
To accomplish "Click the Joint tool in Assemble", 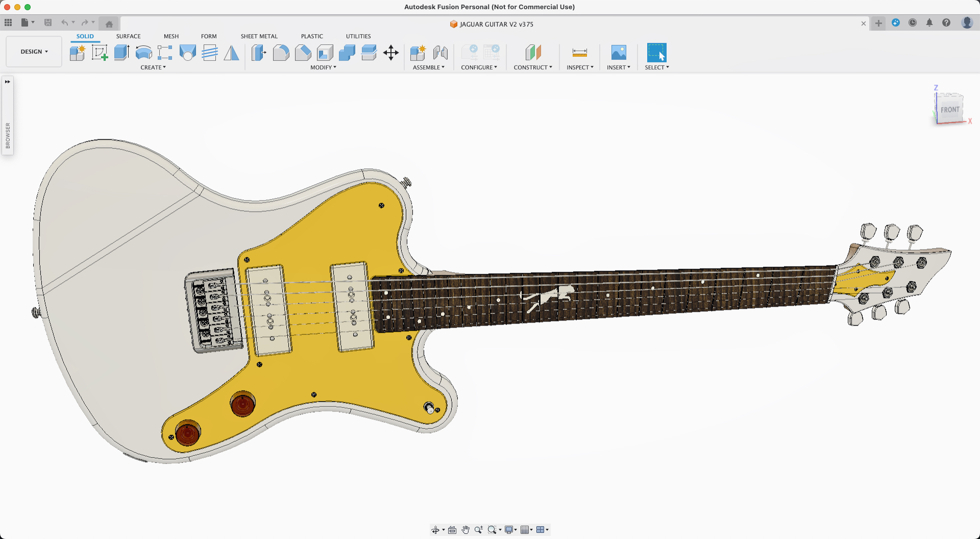I will (x=440, y=53).
